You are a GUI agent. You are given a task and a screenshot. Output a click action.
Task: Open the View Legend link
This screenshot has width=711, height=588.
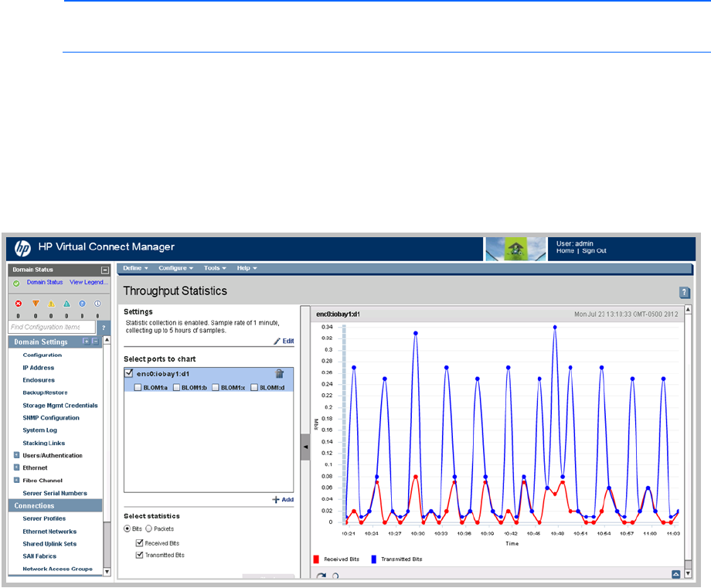(88, 282)
